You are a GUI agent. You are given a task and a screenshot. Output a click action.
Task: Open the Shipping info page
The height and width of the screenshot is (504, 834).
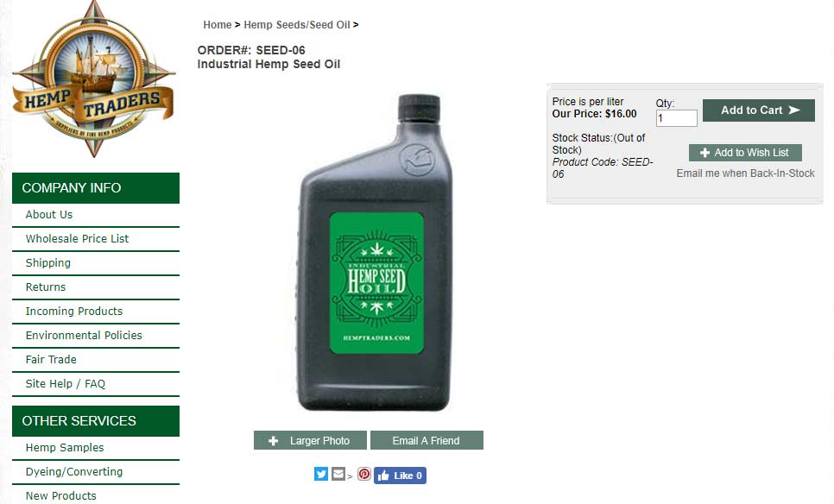[x=47, y=263]
